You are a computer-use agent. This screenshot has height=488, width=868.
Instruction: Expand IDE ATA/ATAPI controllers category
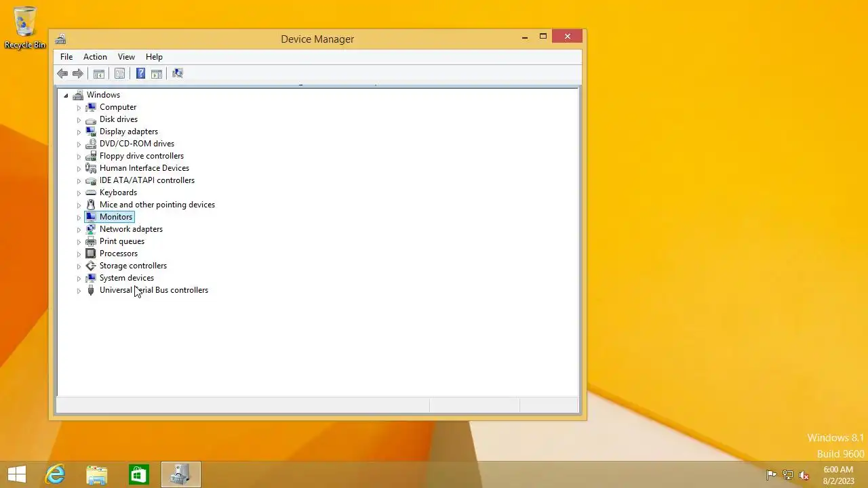(79, 181)
